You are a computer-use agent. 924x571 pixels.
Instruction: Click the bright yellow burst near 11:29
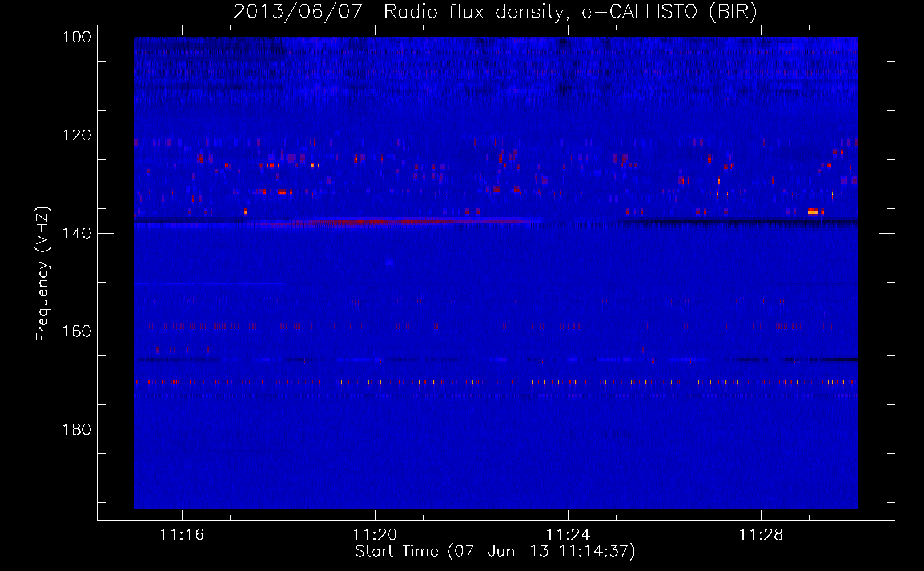tap(813, 211)
